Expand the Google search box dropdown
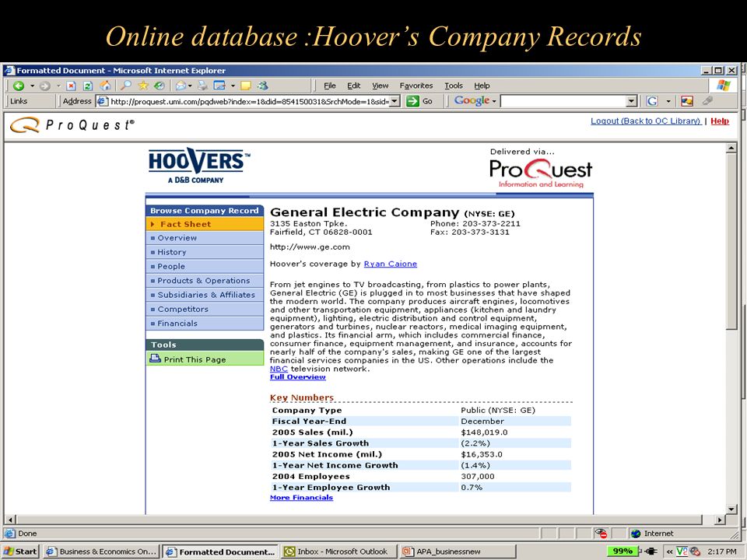 [632, 101]
